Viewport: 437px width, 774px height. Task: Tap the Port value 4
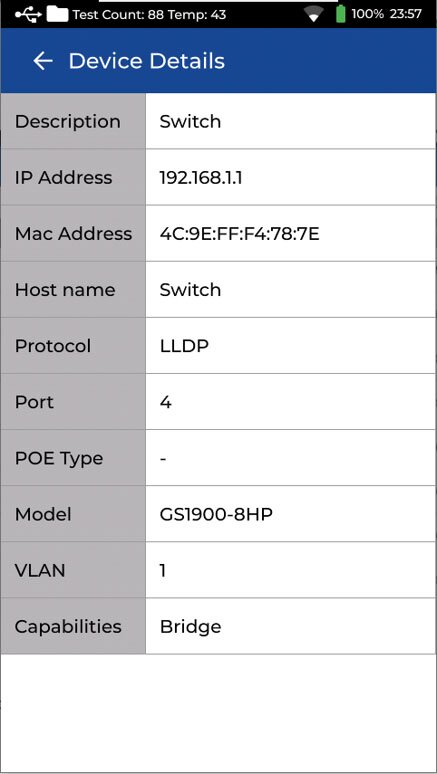click(x=165, y=402)
